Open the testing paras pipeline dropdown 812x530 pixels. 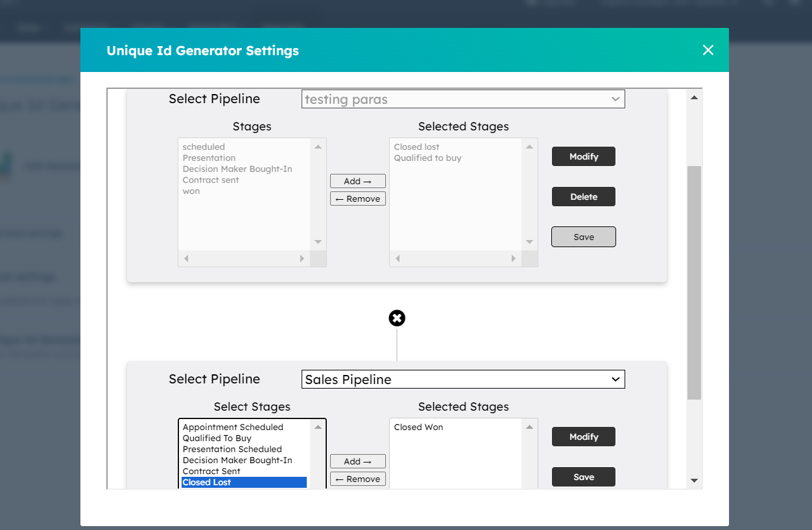[463, 99]
